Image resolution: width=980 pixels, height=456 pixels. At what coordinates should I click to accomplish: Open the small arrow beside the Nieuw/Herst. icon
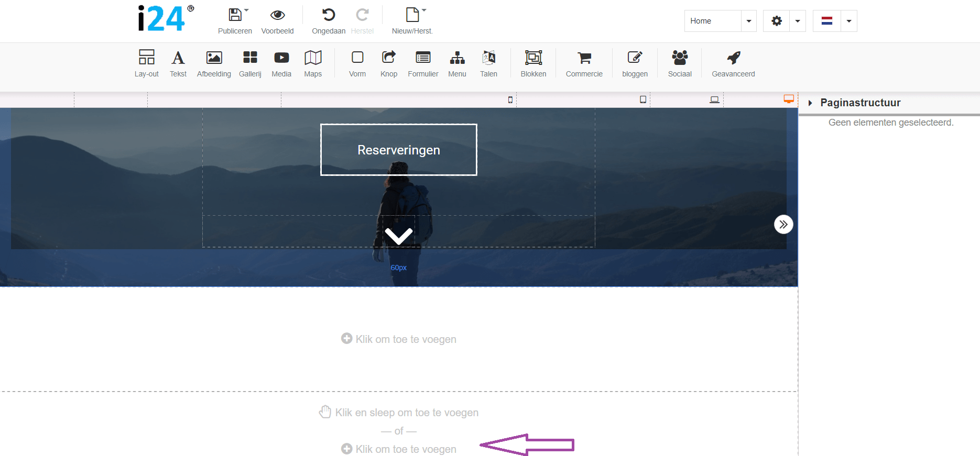pos(424,10)
